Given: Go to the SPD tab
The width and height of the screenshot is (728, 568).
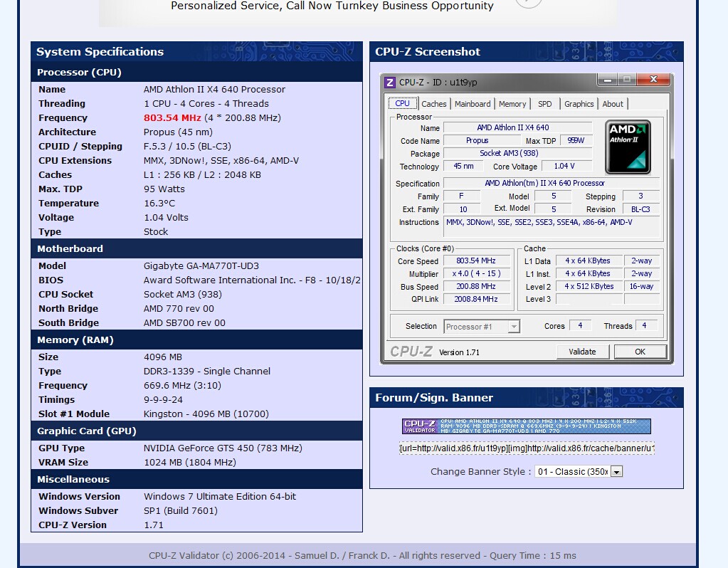Looking at the screenshot, I should [544, 104].
